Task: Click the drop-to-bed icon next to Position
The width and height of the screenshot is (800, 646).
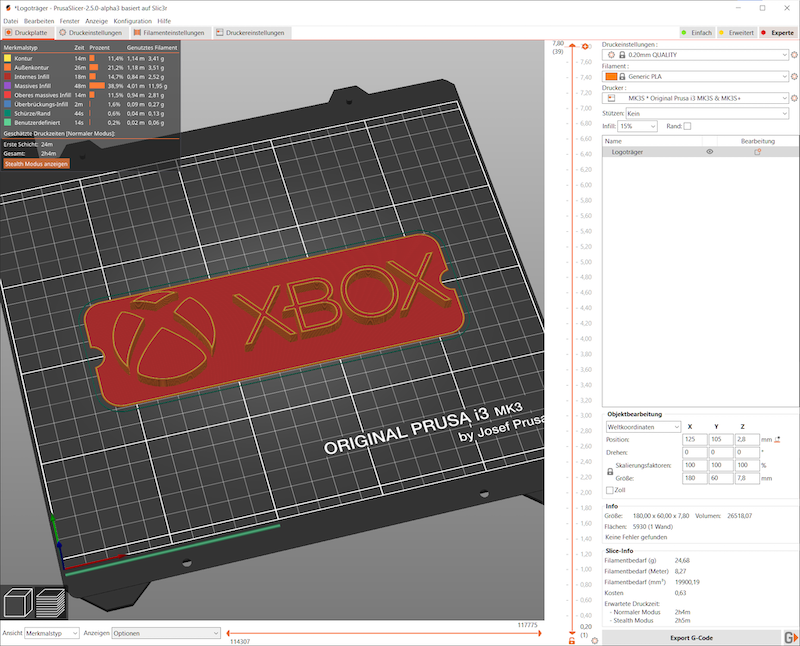Action: tap(778, 438)
